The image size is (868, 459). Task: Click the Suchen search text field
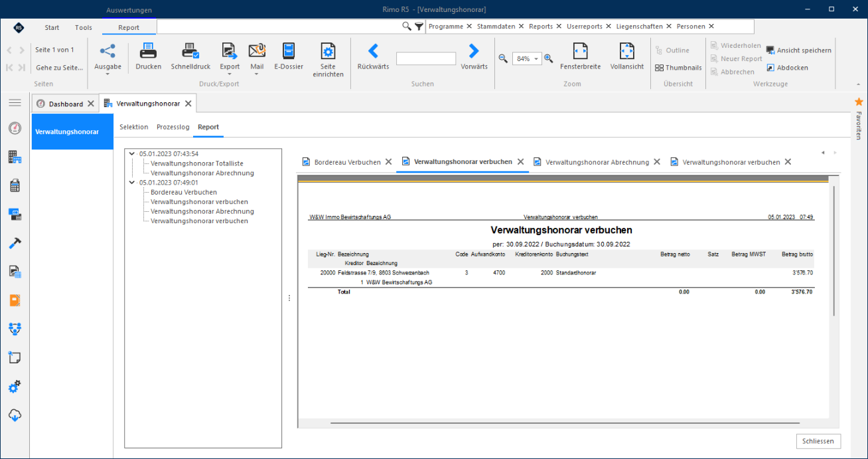426,58
